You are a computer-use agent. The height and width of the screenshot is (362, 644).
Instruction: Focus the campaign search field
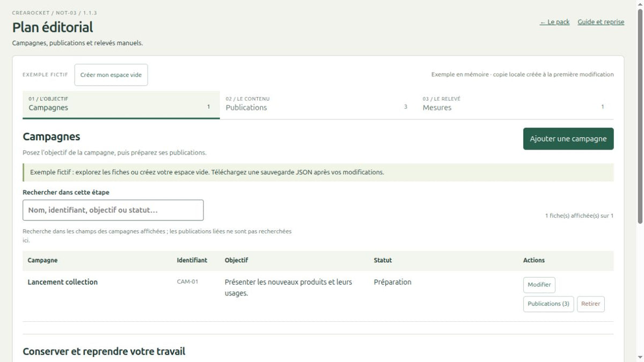click(x=113, y=210)
